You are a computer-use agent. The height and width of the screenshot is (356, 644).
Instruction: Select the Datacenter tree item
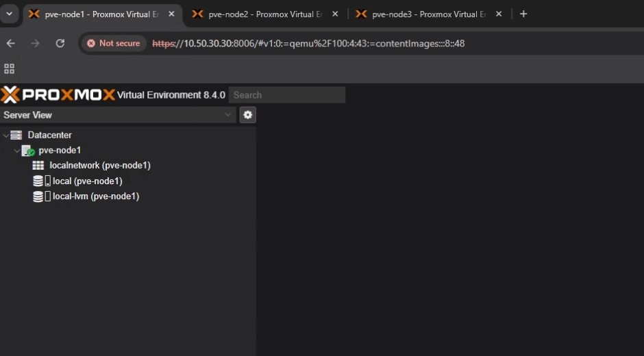click(x=49, y=135)
